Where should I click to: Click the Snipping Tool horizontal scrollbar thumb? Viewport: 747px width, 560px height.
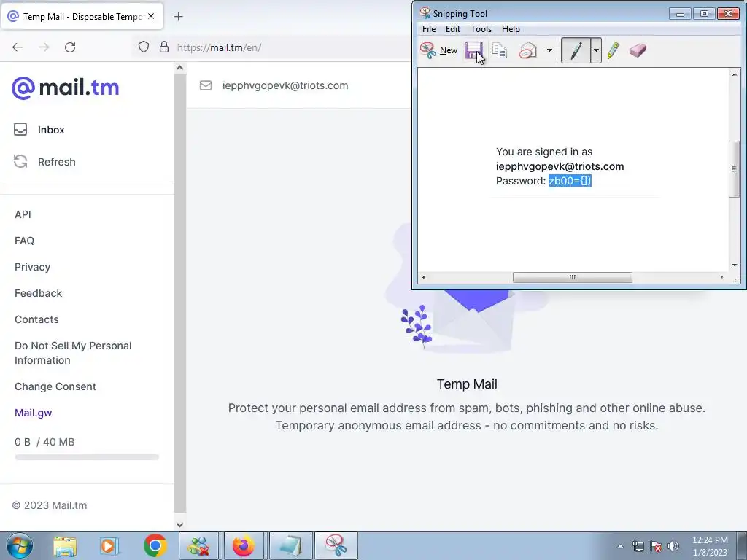click(572, 277)
